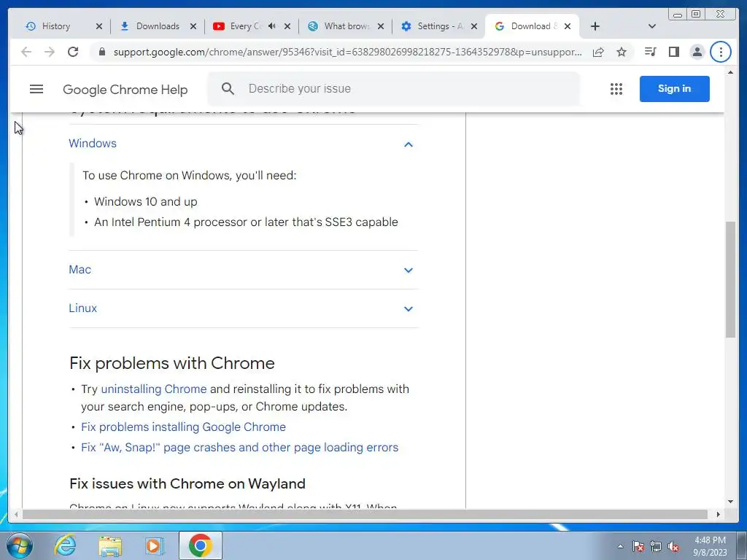This screenshot has height=560, width=747.
Task: Close the Settings tab
Action: point(474,26)
